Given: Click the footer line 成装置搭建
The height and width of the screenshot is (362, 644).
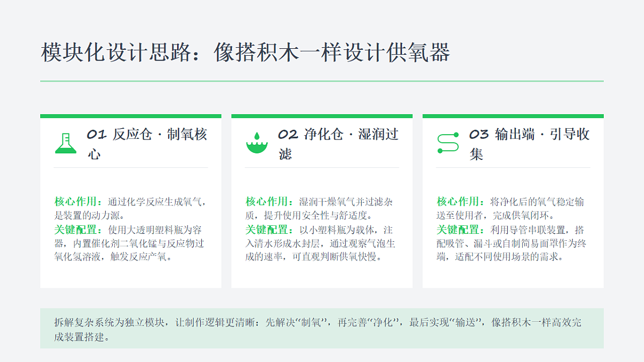Looking at the screenshot, I should (82, 337).
